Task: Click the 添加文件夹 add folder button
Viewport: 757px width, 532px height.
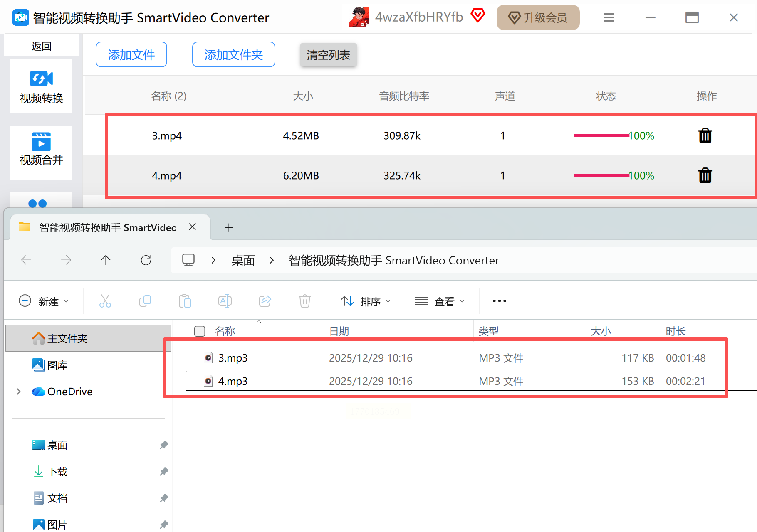Action: pyautogui.click(x=234, y=54)
